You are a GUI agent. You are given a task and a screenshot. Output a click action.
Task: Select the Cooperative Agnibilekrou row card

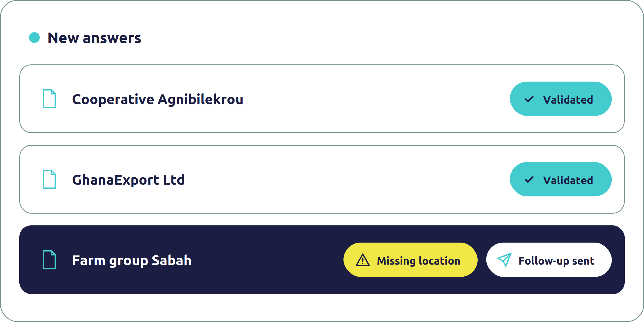[x=322, y=99]
